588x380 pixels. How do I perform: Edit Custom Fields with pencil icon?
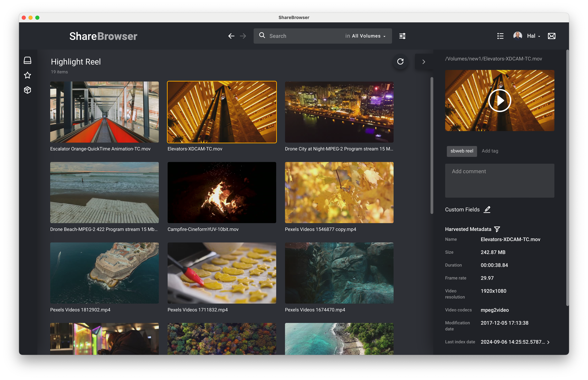pos(487,210)
